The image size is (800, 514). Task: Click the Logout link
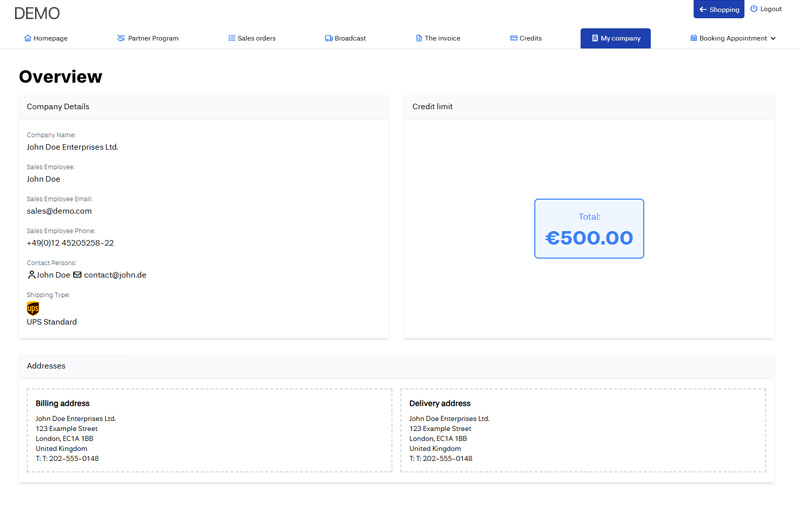(x=770, y=9)
